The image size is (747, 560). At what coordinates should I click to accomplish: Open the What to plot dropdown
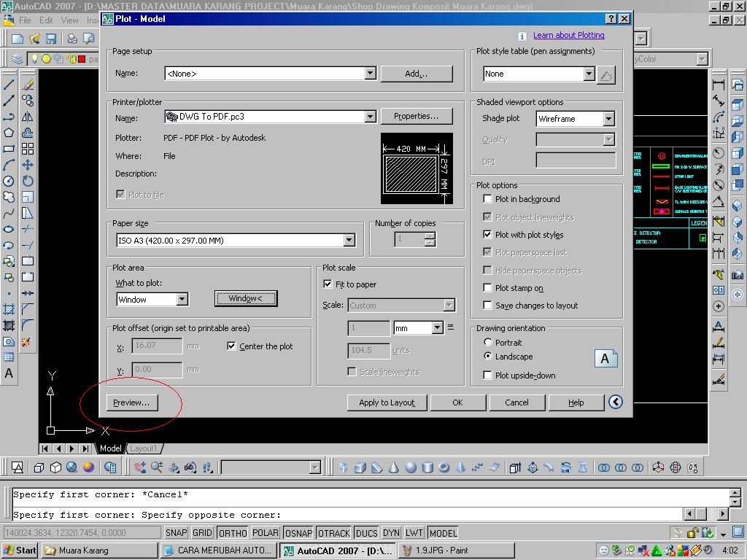pos(182,299)
